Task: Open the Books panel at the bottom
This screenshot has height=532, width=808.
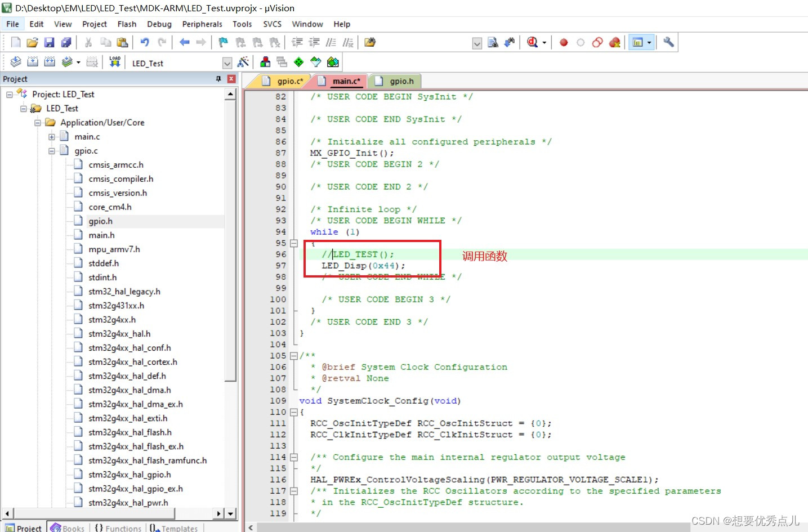Action: click(x=67, y=527)
